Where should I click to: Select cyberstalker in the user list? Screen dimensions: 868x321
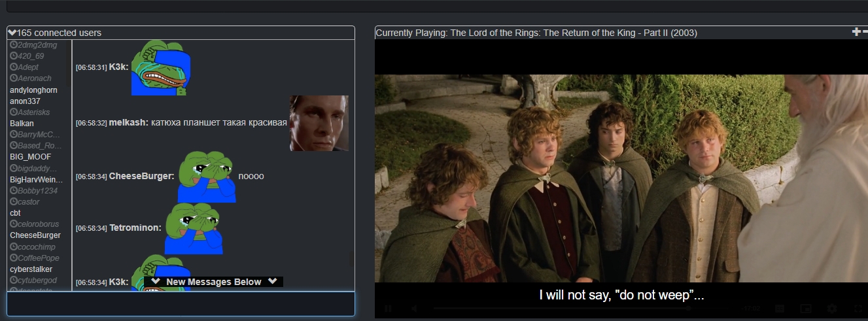[31, 269]
